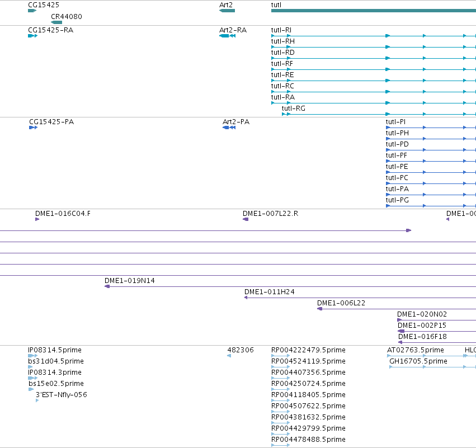Select the bs31d04.5prime EST glyph

(x=30, y=367)
